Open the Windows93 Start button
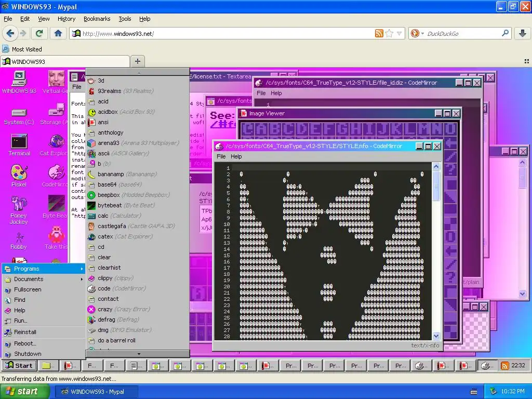Image resolution: width=532 pixels, height=399 pixels. [x=19, y=365]
